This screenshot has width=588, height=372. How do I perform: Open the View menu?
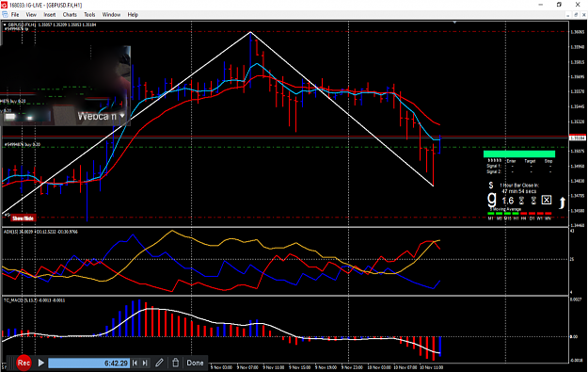pyautogui.click(x=31, y=15)
